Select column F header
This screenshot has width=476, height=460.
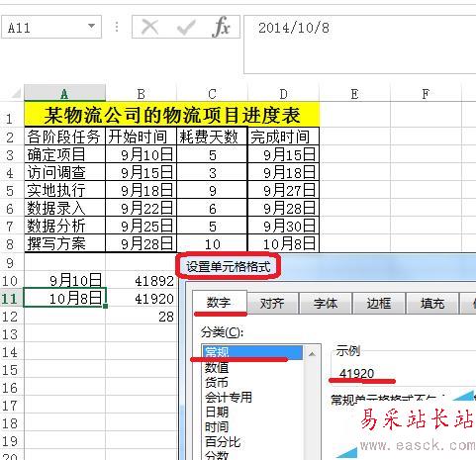click(x=426, y=94)
